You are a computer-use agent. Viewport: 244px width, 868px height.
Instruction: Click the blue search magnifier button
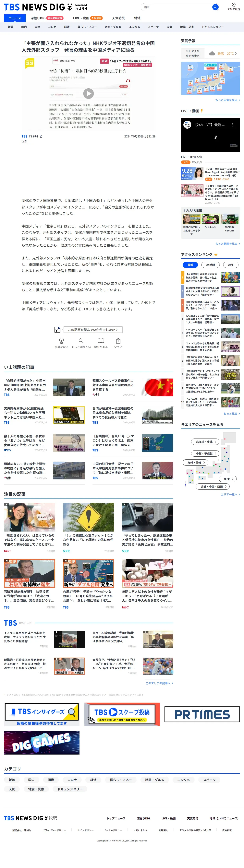[x=215, y=7]
